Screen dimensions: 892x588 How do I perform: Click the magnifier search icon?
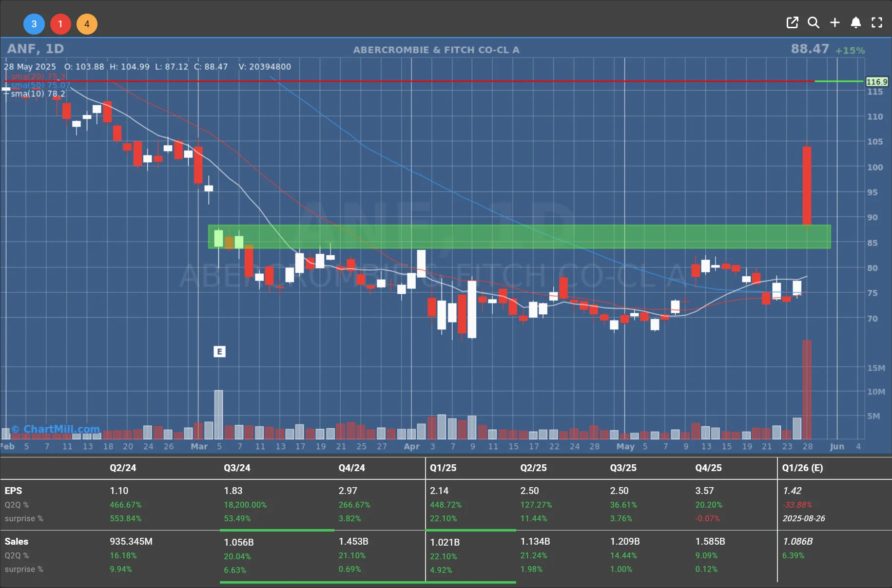click(x=814, y=22)
